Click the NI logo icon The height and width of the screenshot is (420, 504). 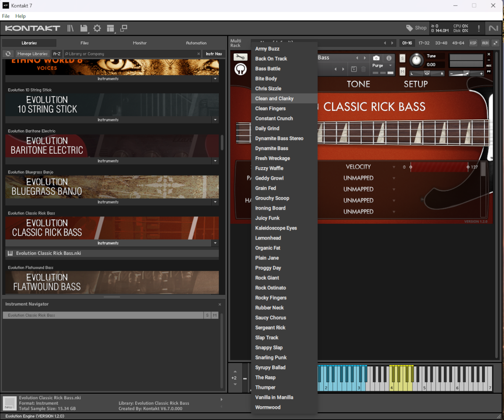pos(493,28)
